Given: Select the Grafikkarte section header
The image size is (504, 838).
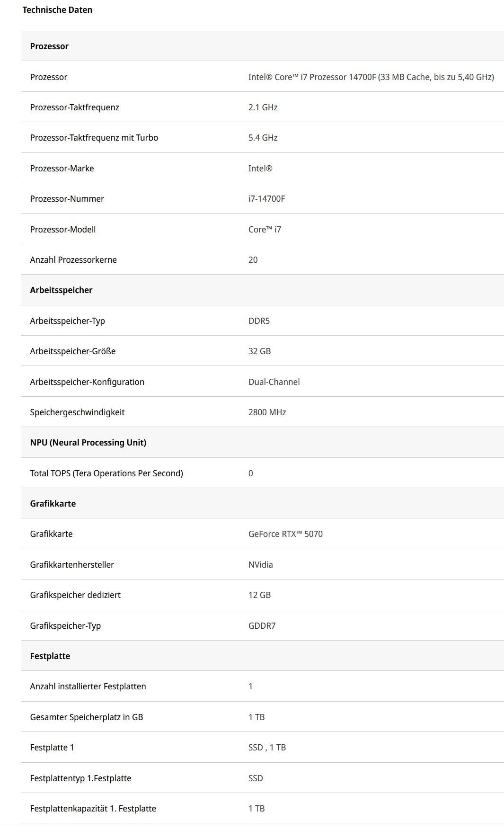Looking at the screenshot, I should (x=53, y=504).
